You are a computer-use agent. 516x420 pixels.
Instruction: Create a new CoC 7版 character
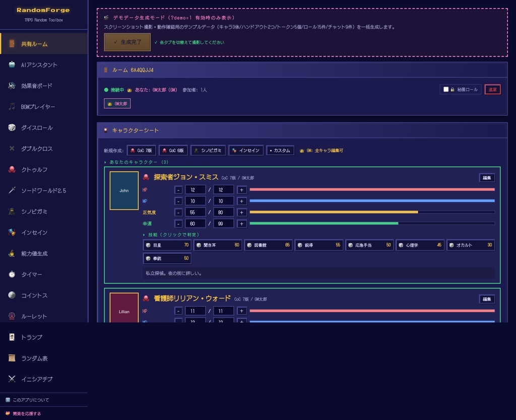pos(141,150)
